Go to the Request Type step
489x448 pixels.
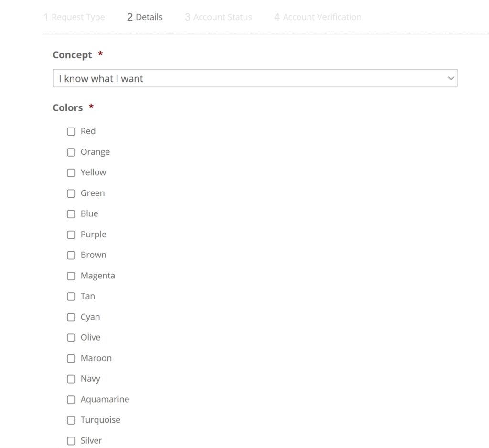tap(74, 17)
